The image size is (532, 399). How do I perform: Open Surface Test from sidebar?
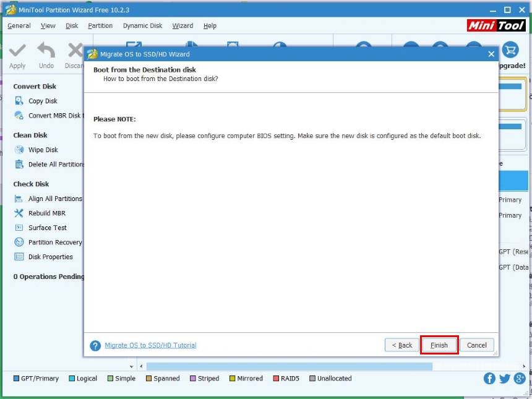point(47,228)
